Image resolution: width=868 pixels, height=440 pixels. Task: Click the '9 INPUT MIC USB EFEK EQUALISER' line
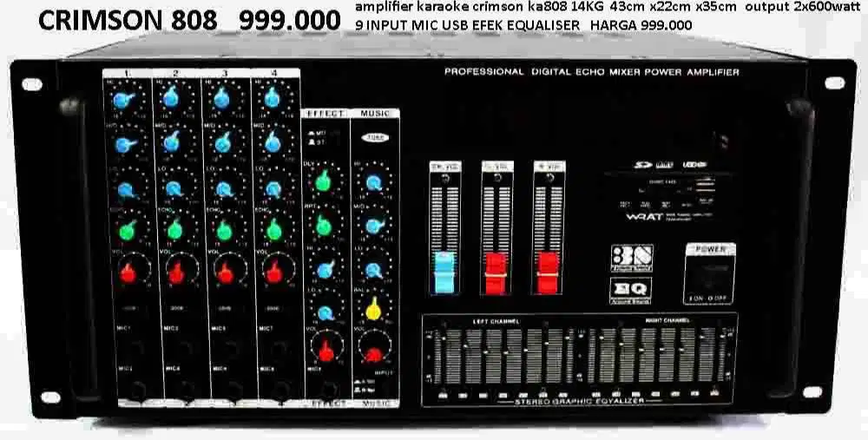click(x=467, y=25)
